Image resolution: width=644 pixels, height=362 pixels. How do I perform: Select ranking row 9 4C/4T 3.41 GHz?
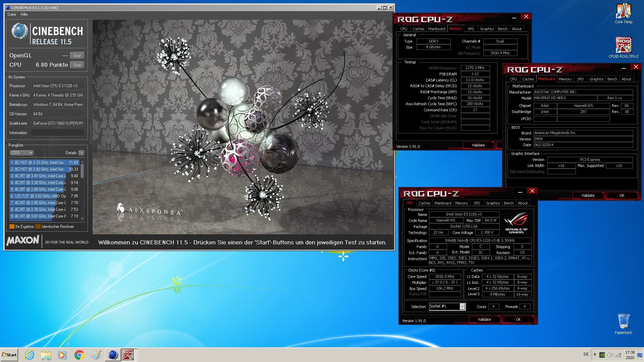pyautogui.click(x=44, y=216)
